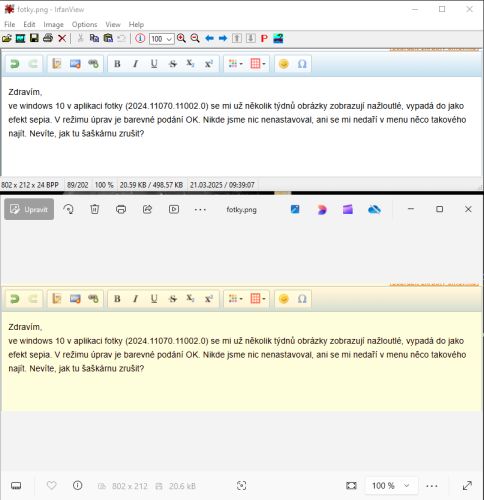Click the rotate icon in Photos toolbar
The height and width of the screenshot is (500, 484).
(x=68, y=209)
